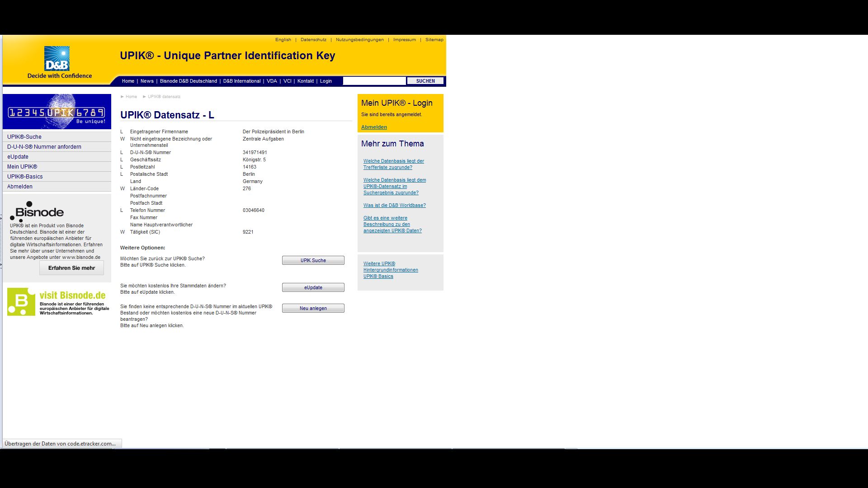The width and height of the screenshot is (868, 488).
Task: Click the D-U-N-S number 341971491
Action: click(x=255, y=153)
